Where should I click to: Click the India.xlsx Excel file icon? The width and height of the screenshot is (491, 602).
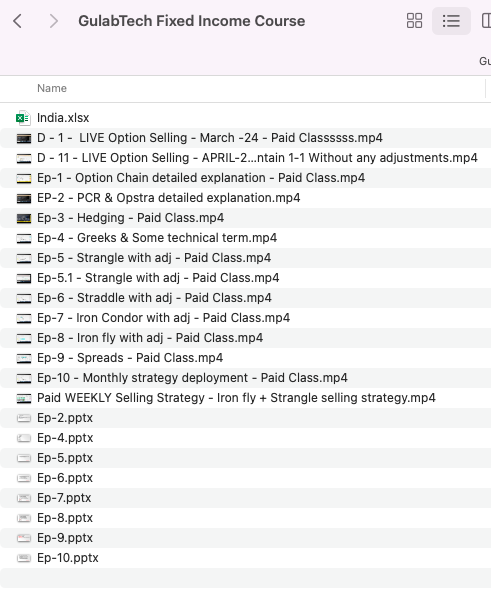[x=23, y=118]
